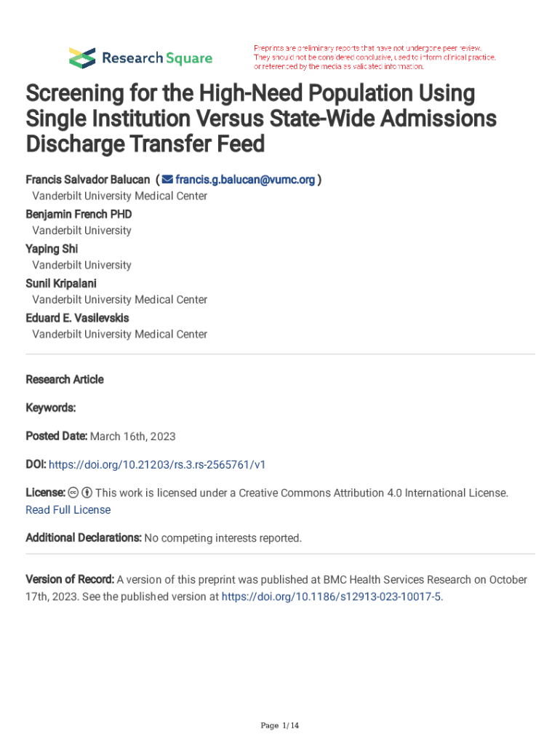Click the attribution person icon near License
The height and width of the screenshot is (745, 560).
click(87, 493)
